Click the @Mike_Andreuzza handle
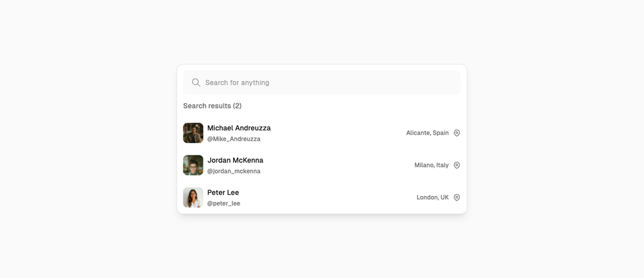The image size is (644, 278). click(x=234, y=139)
